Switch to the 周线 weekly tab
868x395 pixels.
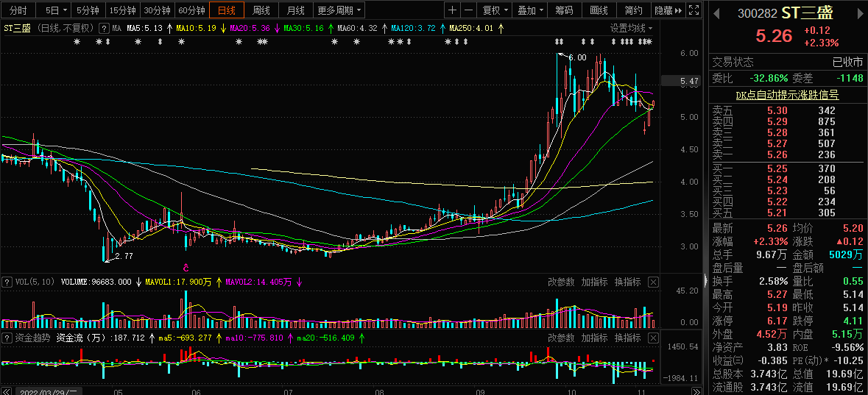click(261, 10)
